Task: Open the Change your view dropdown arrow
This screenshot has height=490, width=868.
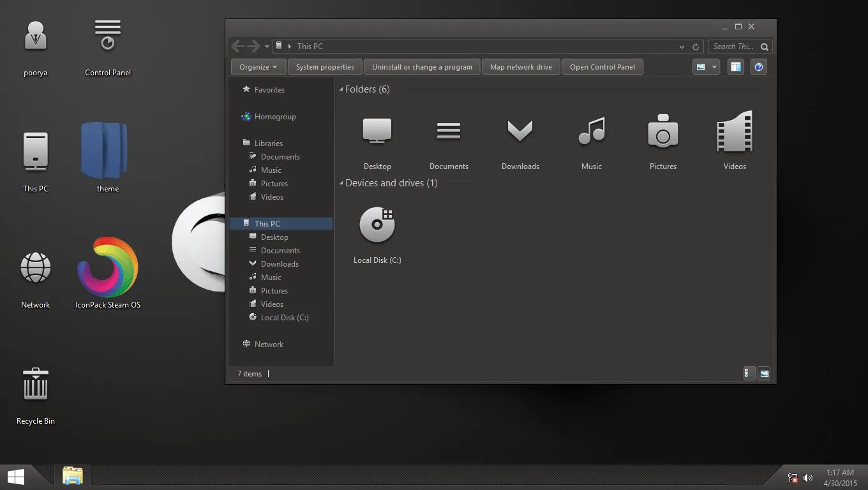Action: tap(715, 66)
